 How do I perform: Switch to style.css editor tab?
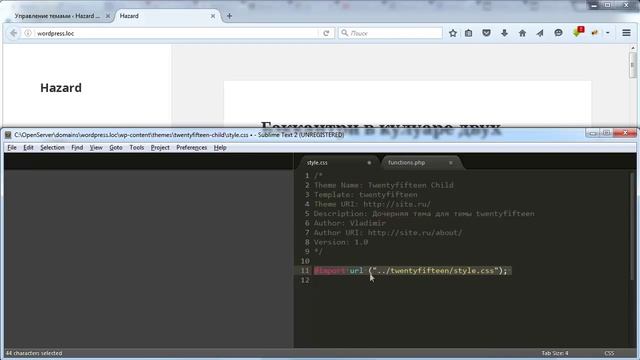[x=337, y=162]
